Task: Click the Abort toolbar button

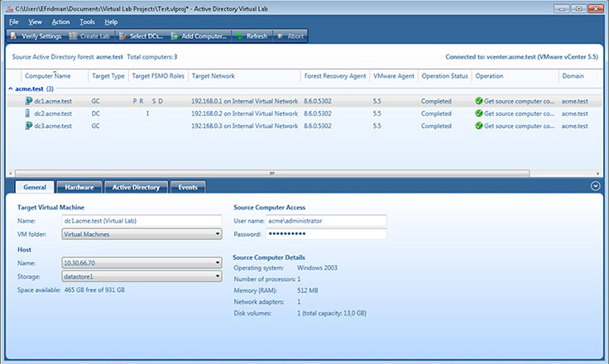Action: [x=290, y=36]
